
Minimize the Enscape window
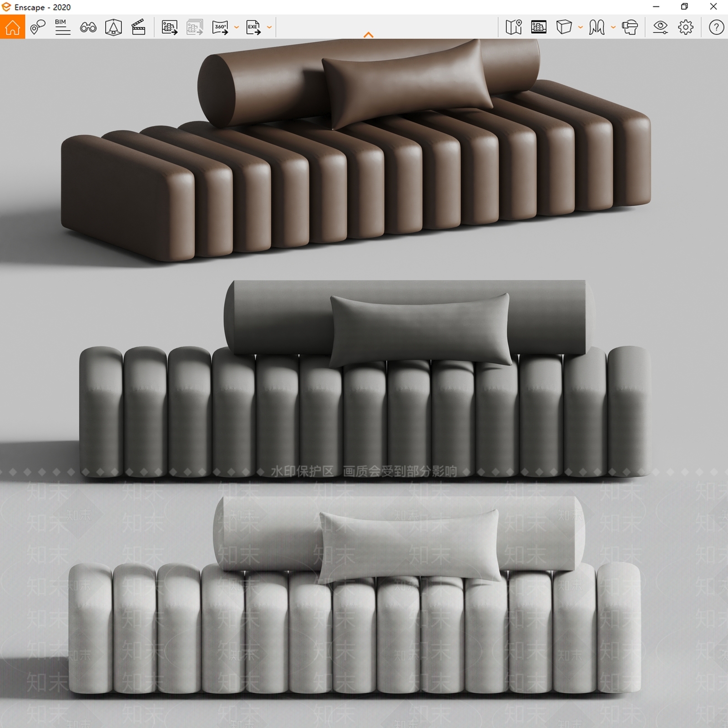coord(656,7)
